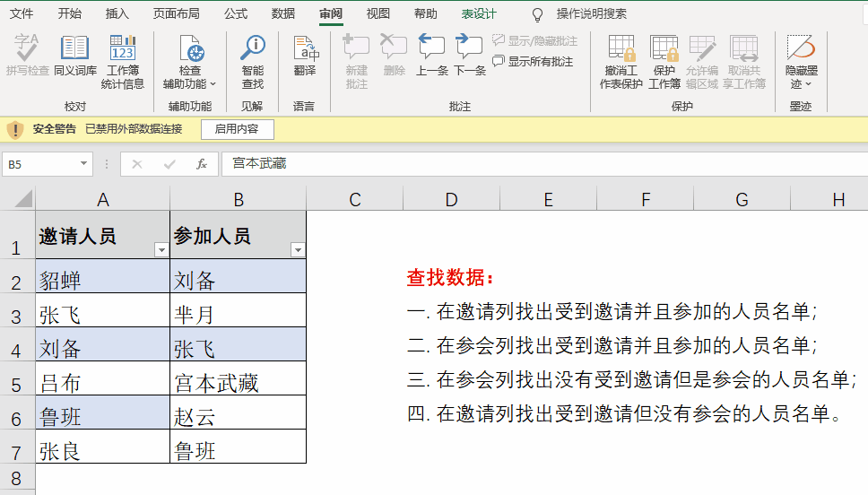Expand the 检查辅助功能 dropdown

(213, 84)
